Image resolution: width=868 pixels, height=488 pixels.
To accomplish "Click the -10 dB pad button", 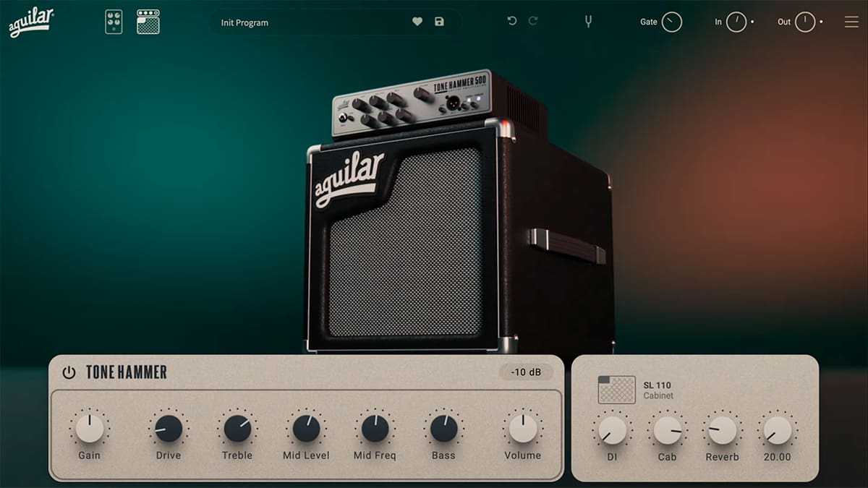I will pyautogui.click(x=527, y=372).
